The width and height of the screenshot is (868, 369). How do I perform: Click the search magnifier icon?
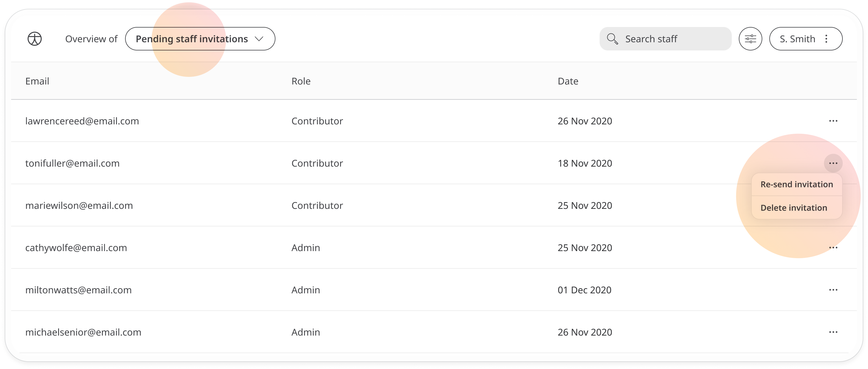[x=612, y=39]
